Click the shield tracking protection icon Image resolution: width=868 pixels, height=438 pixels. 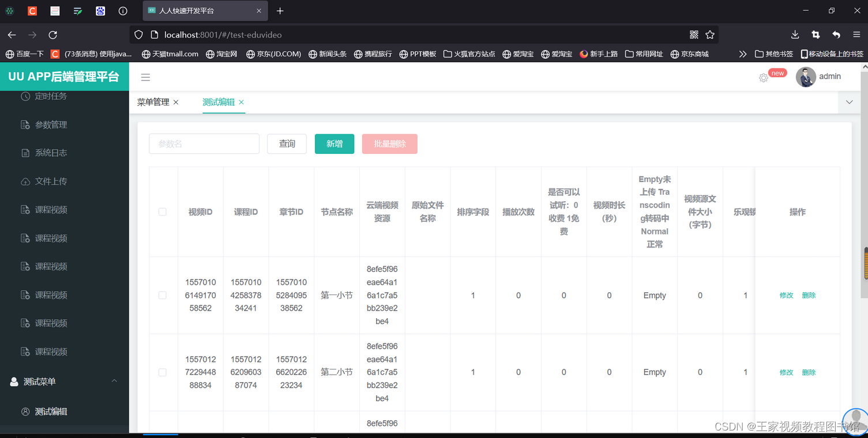click(138, 35)
